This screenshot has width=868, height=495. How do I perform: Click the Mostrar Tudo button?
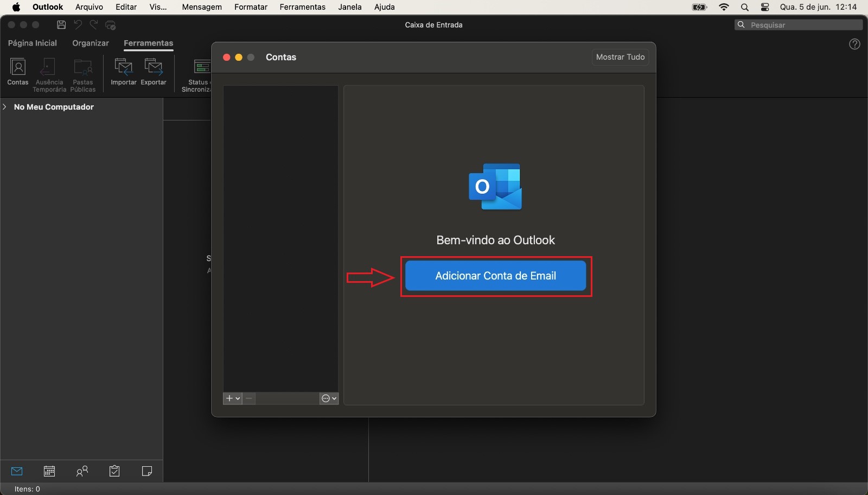coord(620,57)
